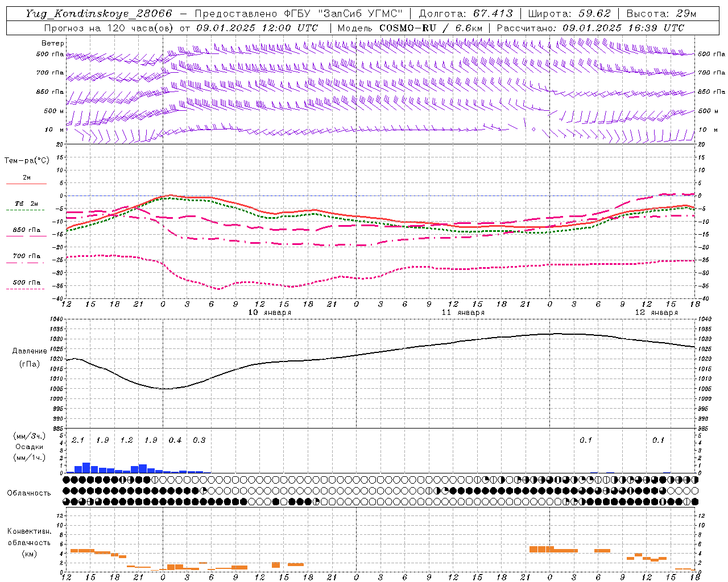The height and width of the screenshot is (582, 728).
Task: Click the '(мм/1ч.)' precipitation unit label
Action: point(30,458)
